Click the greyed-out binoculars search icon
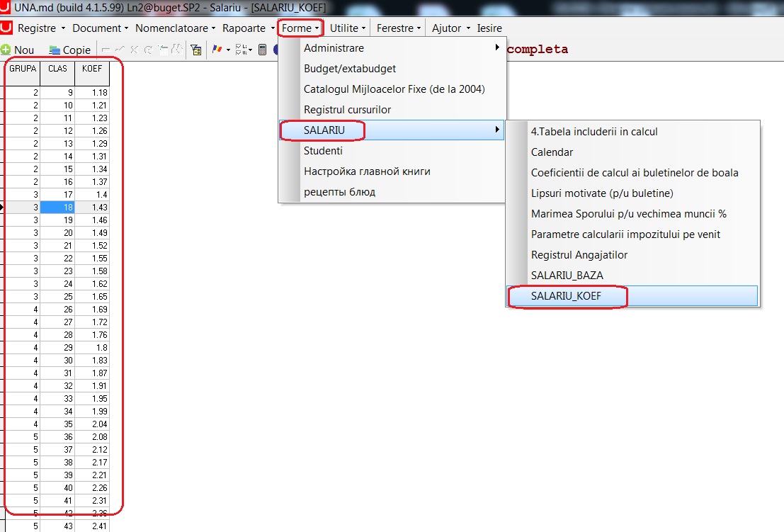784x532 pixels. tap(178, 49)
